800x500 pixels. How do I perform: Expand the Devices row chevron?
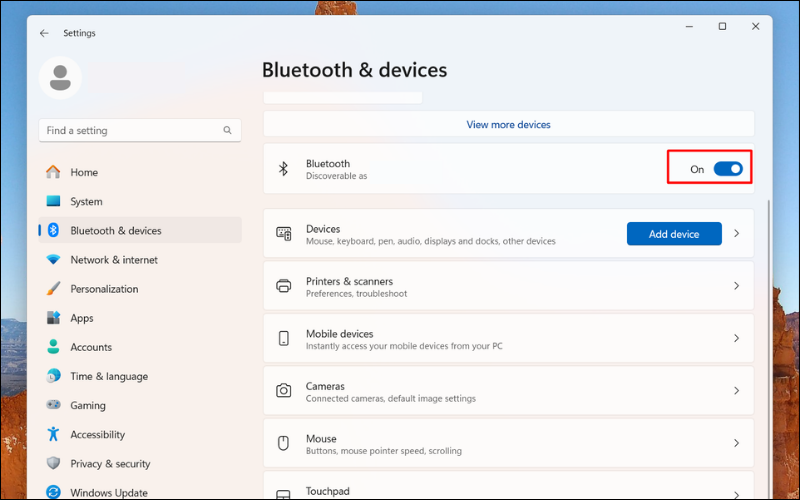(x=736, y=233)
